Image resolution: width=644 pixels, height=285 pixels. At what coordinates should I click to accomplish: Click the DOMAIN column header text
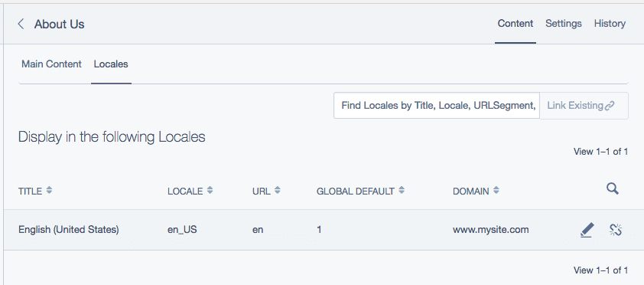(470, 192)
